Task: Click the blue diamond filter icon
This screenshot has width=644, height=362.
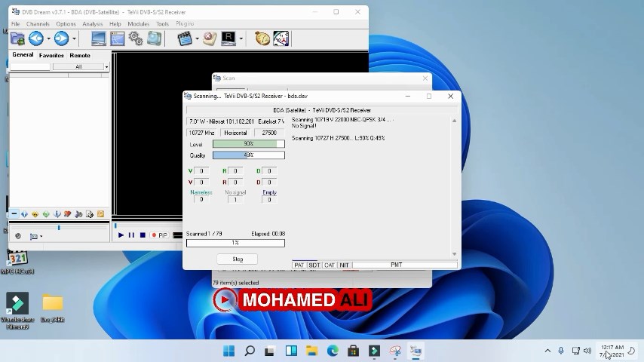Action: (25, 214)
